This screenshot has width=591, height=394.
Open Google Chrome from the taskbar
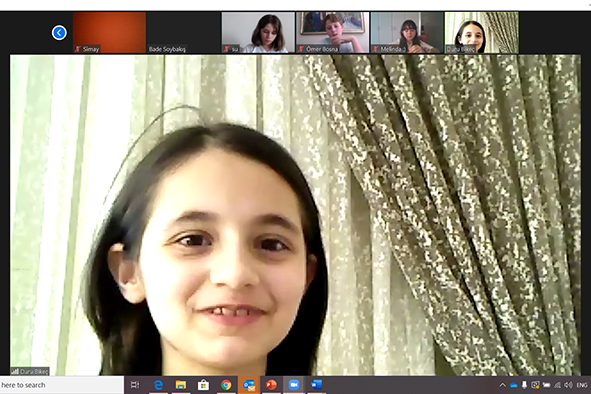pos(226,385)
